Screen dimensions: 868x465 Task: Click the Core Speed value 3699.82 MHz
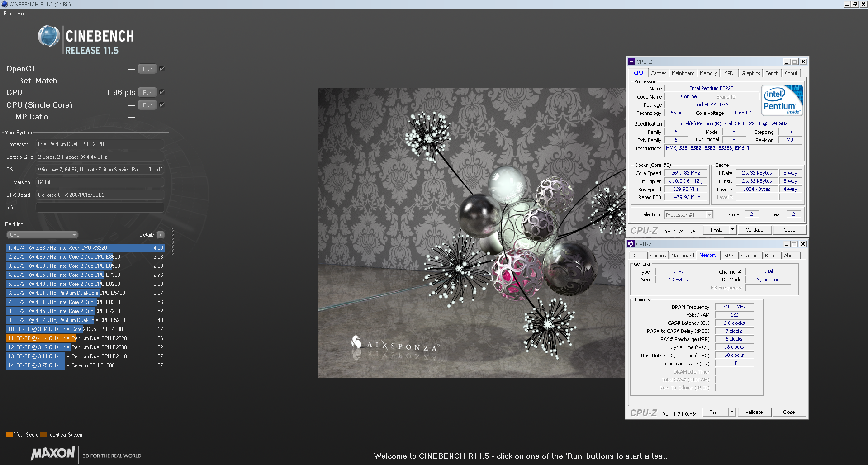click(685, 173)
